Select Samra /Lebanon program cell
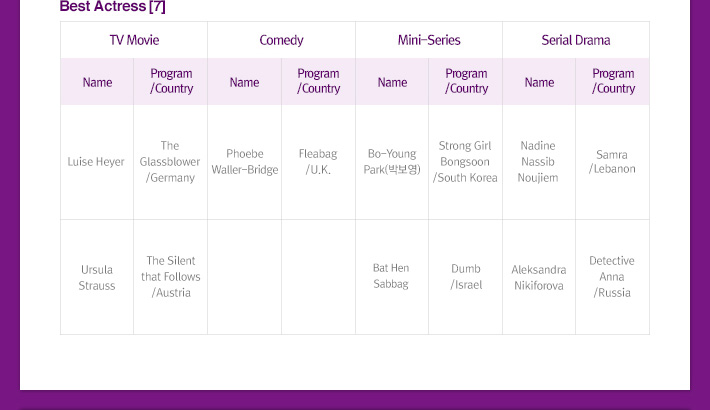 coord(612,162)
